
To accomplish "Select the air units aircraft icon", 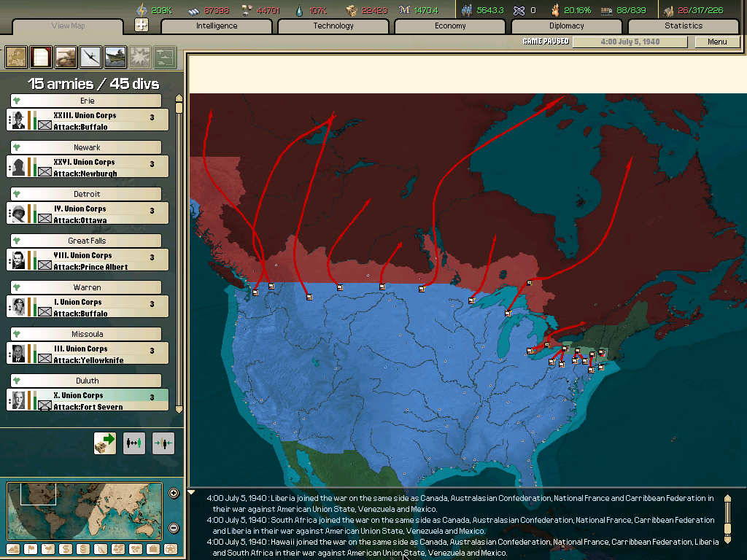I will point(90,57).
